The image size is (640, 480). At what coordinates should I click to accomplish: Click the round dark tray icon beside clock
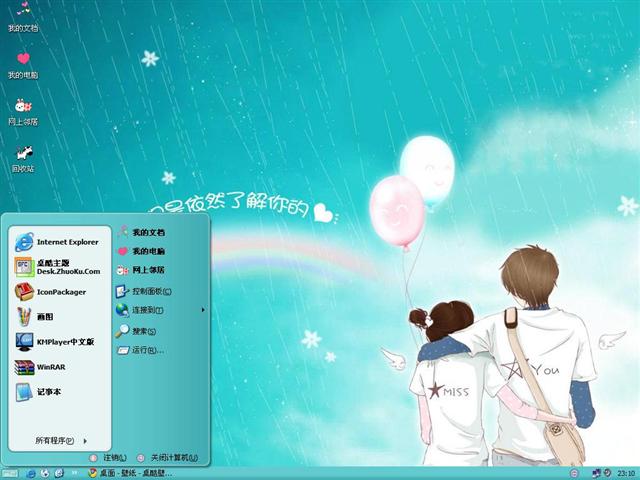coord(607,473)
